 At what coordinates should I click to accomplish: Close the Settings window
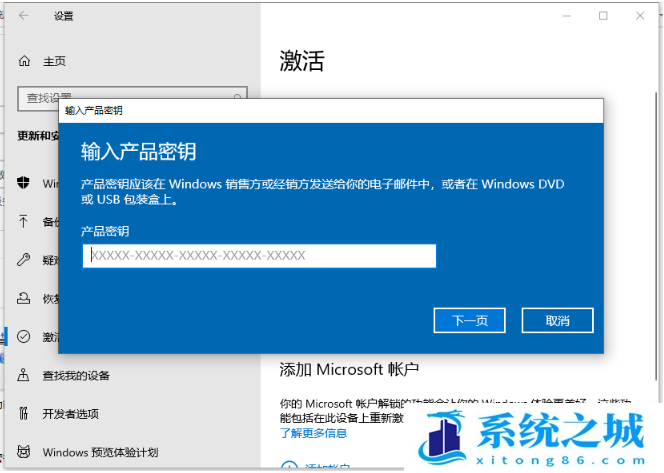[640, 16]
